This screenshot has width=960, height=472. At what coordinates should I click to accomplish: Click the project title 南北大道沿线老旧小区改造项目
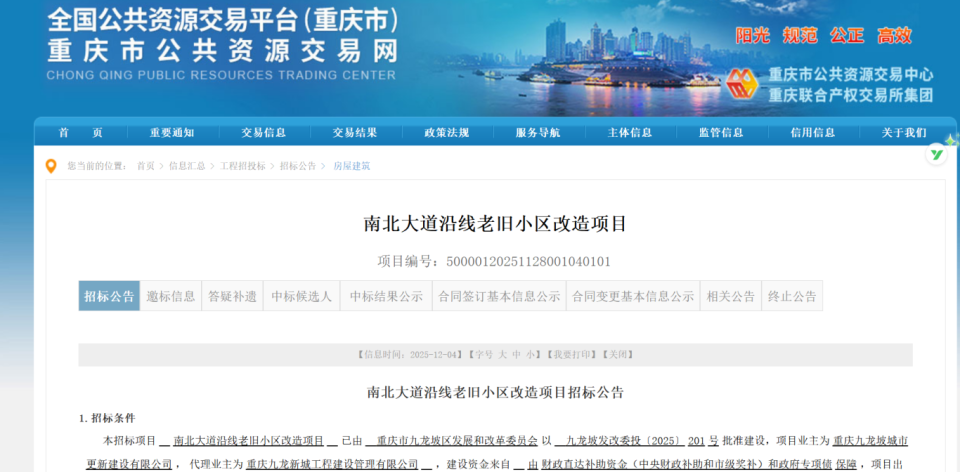pyautogui.click(x=496, y=224)
